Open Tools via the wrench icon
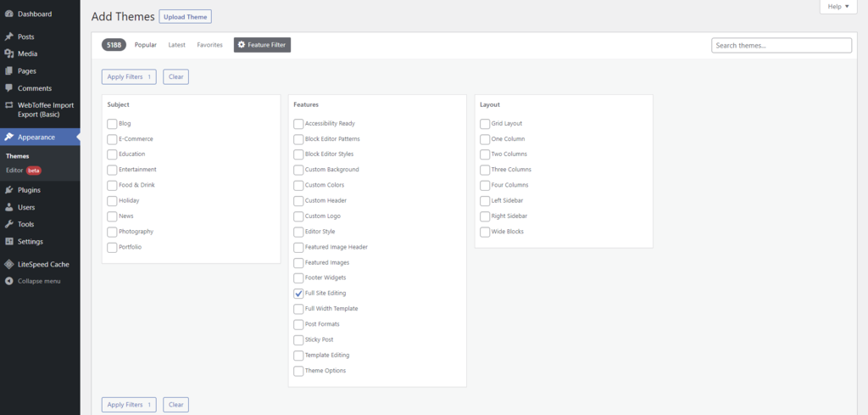The width and height of the screenshot is (868, 415). pos(8,224)
